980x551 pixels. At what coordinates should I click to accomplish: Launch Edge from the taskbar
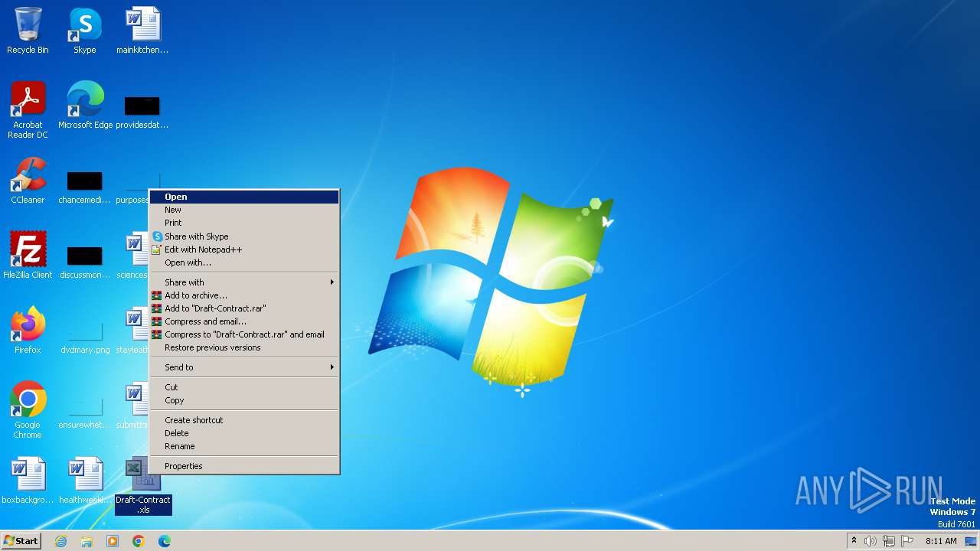pyautogui.click(x=165, y=541)
